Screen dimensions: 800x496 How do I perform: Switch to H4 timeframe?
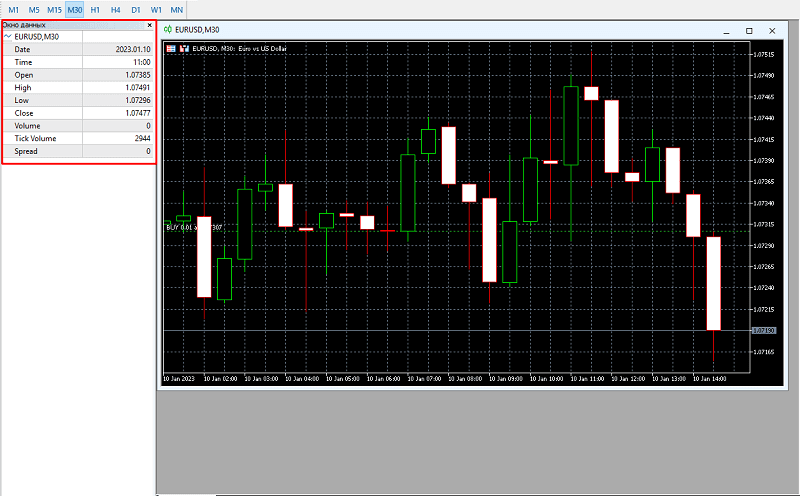tap(116, 10)
